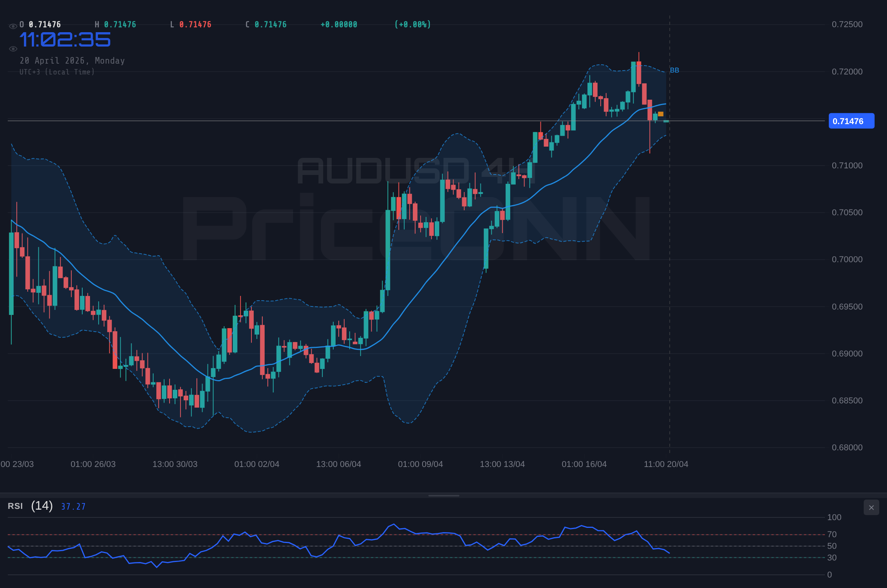The image size is (887, 588).
Task: Click the high value H 0.71476
Action: coord(116,24)
